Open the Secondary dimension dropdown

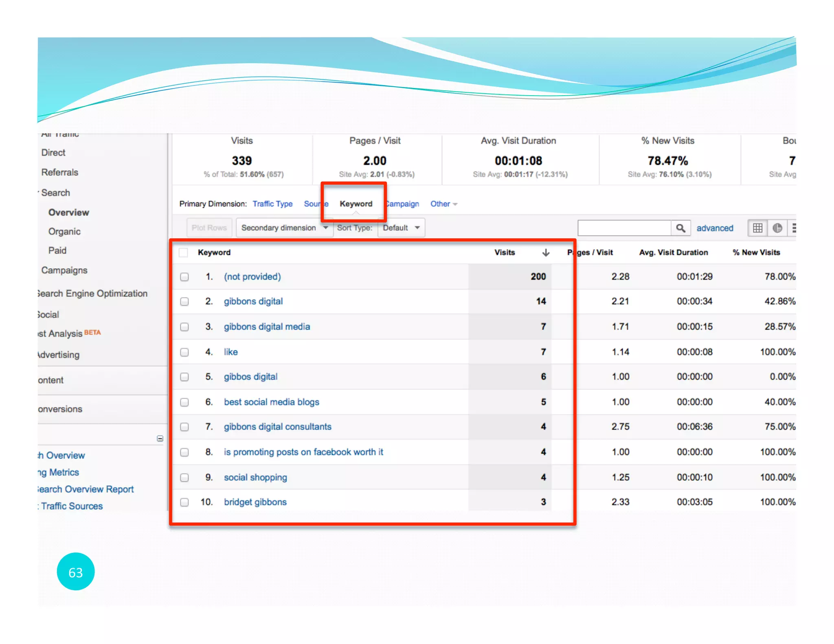coord(284,228)
